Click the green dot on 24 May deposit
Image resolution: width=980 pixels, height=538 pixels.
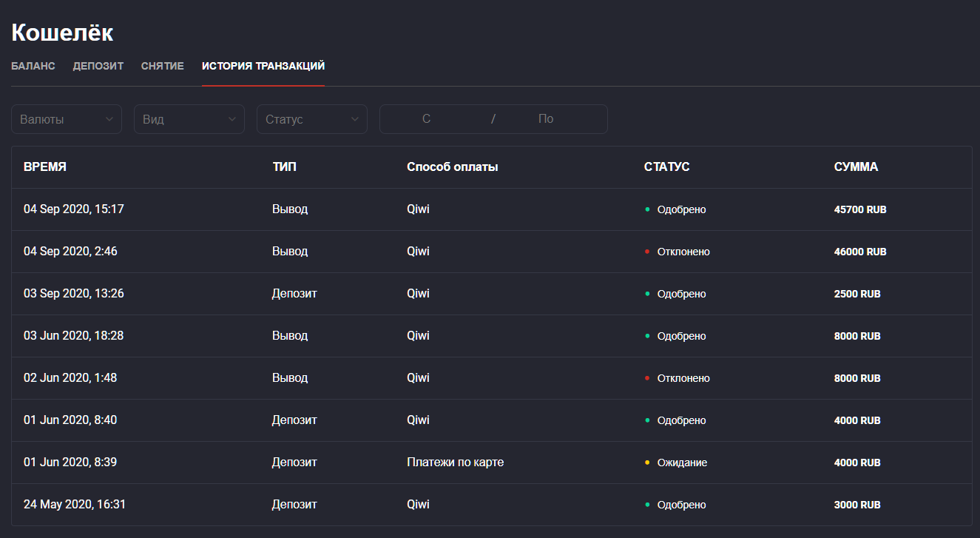[x=647, y=505]
